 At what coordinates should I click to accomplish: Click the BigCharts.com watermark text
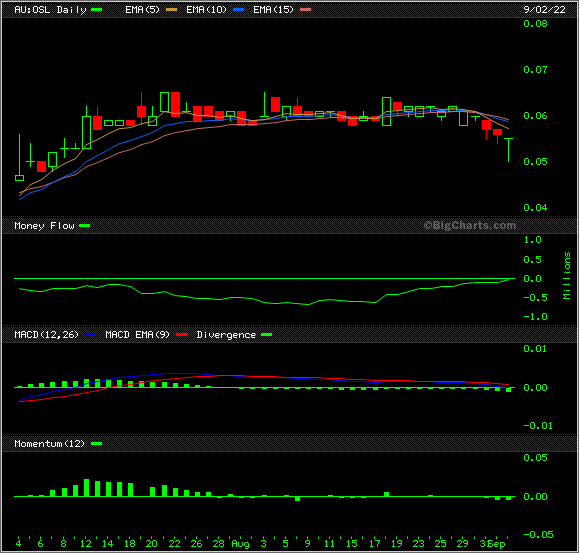point(470,225)
